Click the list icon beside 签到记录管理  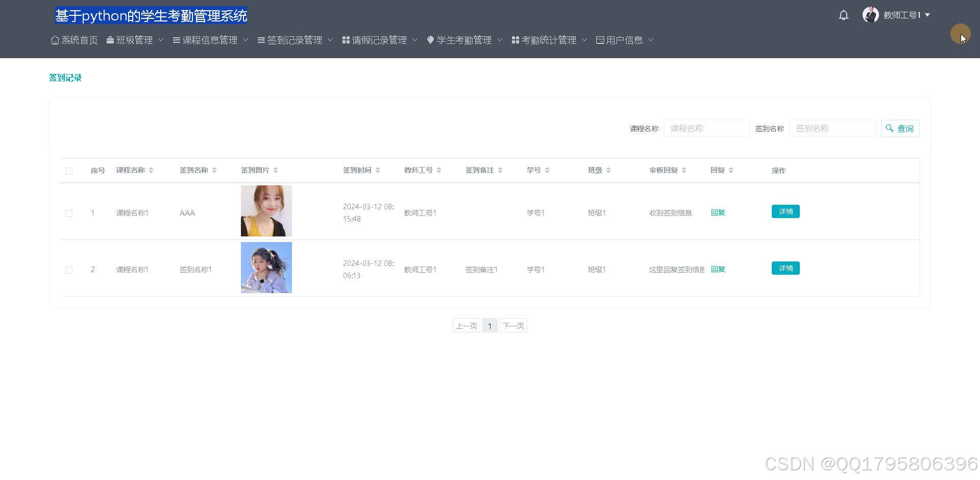(x=261, y=40)
